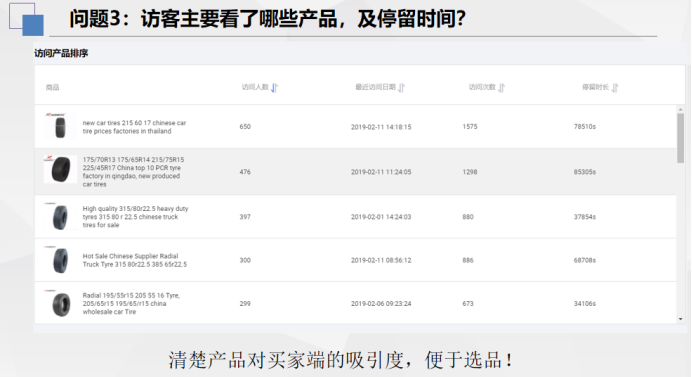The height and width of the screenshot is (377, 692).
Task: Select visit count 673
Action: pos(468,303)
